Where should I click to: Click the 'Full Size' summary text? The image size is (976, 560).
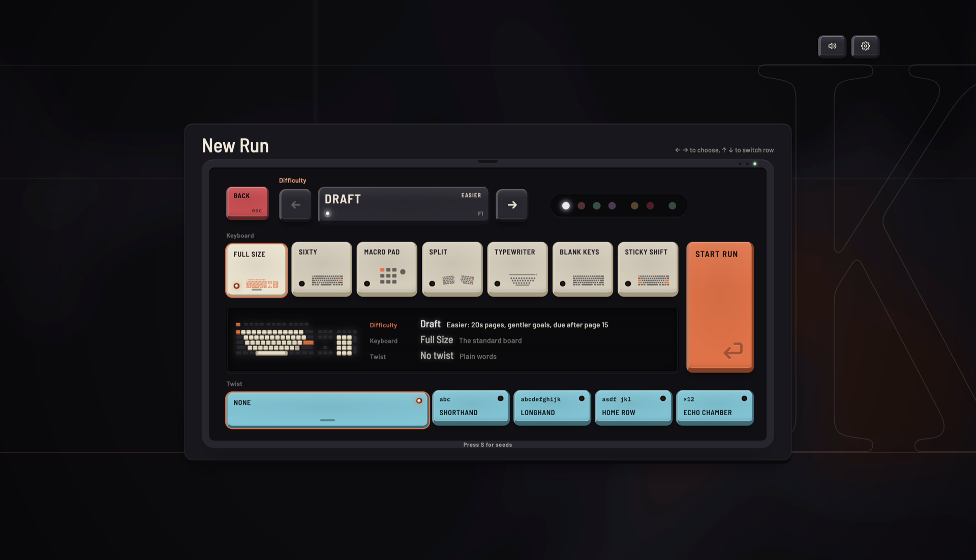tap(436, 340)
